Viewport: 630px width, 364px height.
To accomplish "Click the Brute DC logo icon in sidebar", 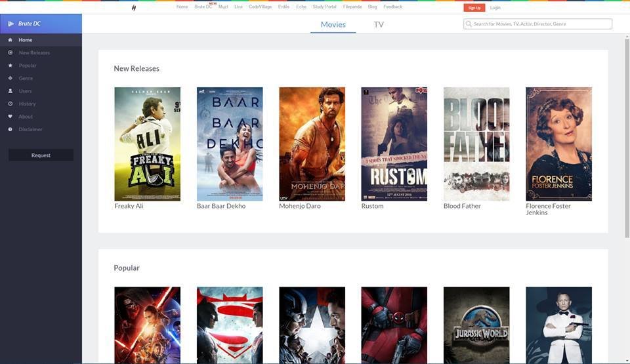I will 11,24.
